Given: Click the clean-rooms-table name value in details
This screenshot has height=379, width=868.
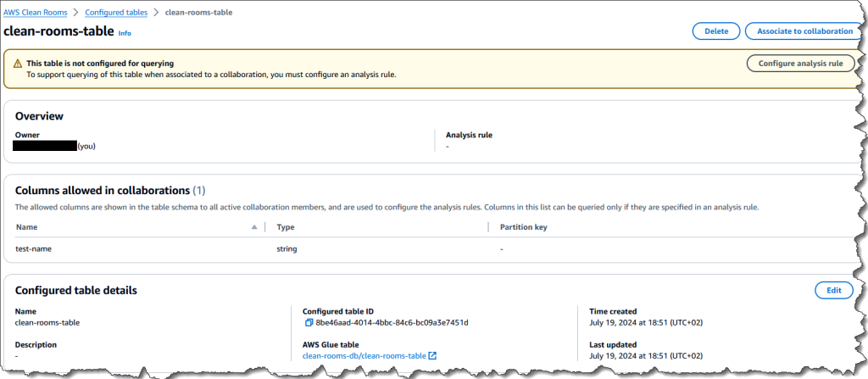Looking at the screenshot, I should coord(47,322).
